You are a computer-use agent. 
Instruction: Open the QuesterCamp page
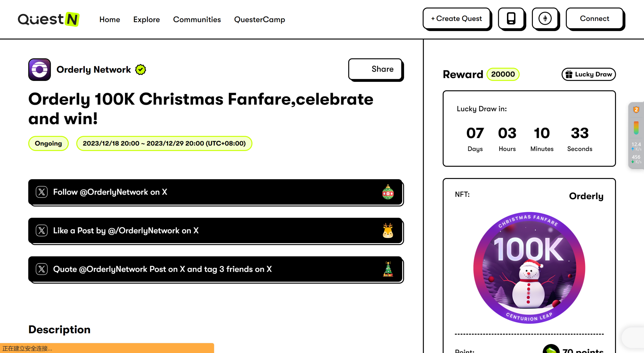pos(259,19)
